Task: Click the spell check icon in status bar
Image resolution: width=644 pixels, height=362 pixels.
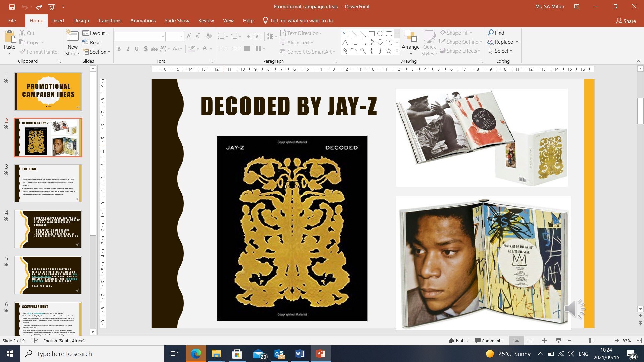Action: point(34,341)
